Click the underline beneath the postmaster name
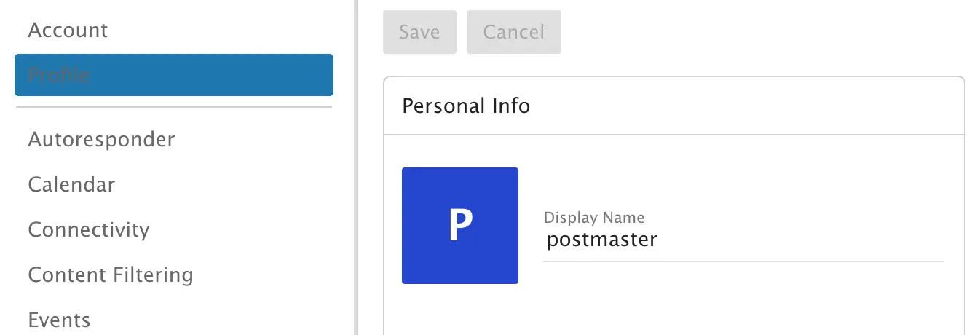The height and width of the screenshot is (335, 980). (x=743, y=261)
